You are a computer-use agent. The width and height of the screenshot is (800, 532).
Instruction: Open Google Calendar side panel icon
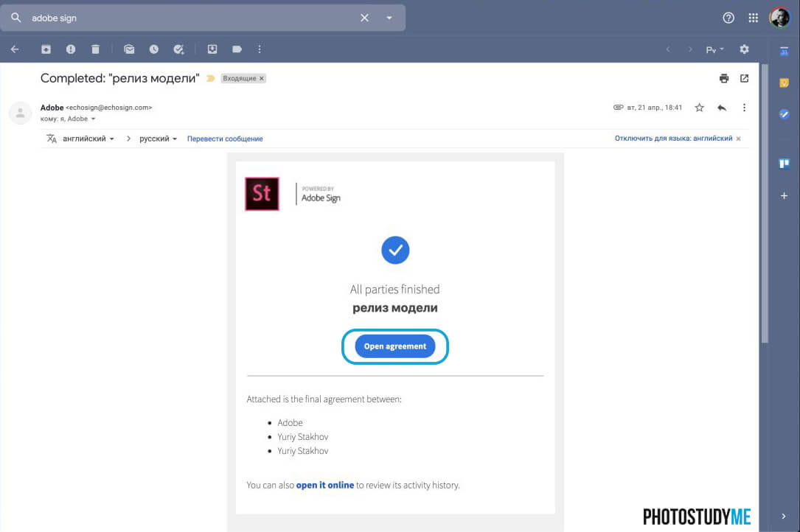785,51
